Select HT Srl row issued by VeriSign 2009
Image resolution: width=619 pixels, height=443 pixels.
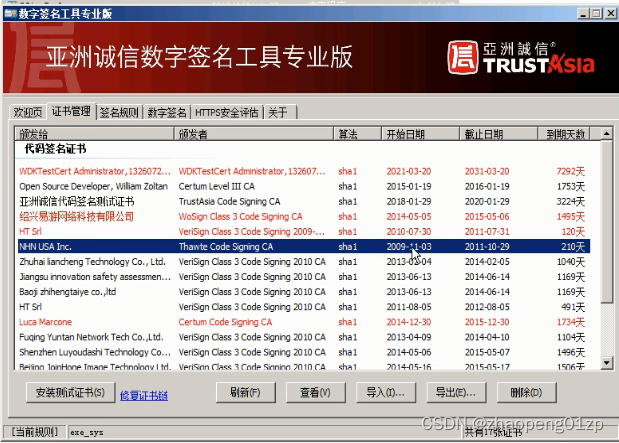click(x=302, y=231)
